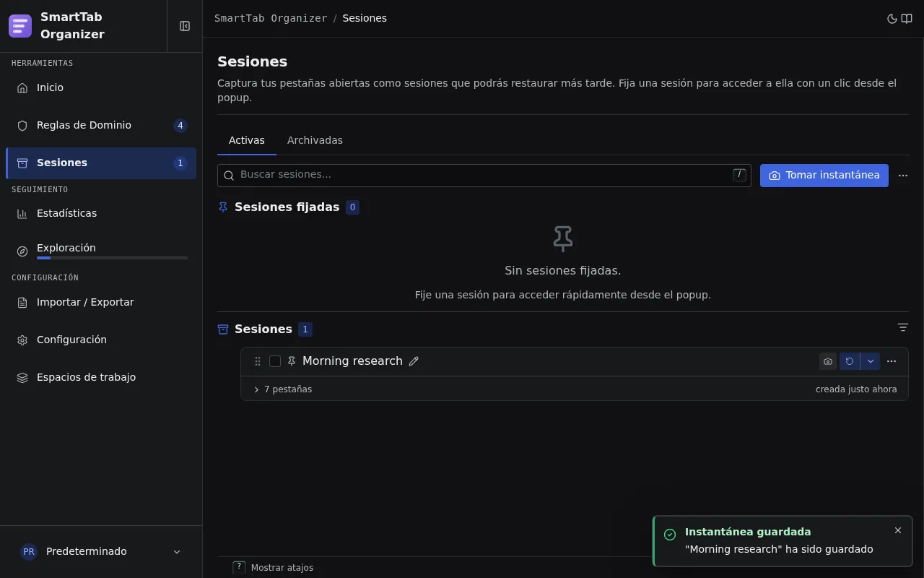Expand the 7 pestañas list
The image size is (924, 578).
(283, 389)
